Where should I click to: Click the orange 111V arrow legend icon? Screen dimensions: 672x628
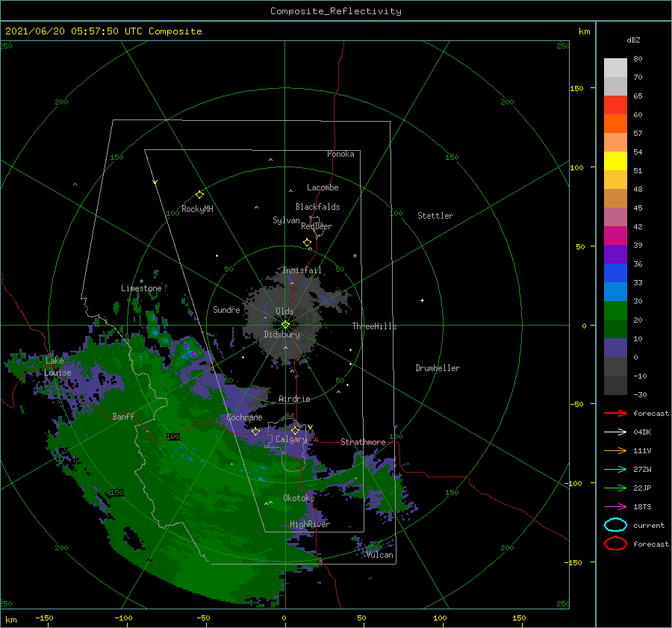pyautogui.click(x=615, y=450)
